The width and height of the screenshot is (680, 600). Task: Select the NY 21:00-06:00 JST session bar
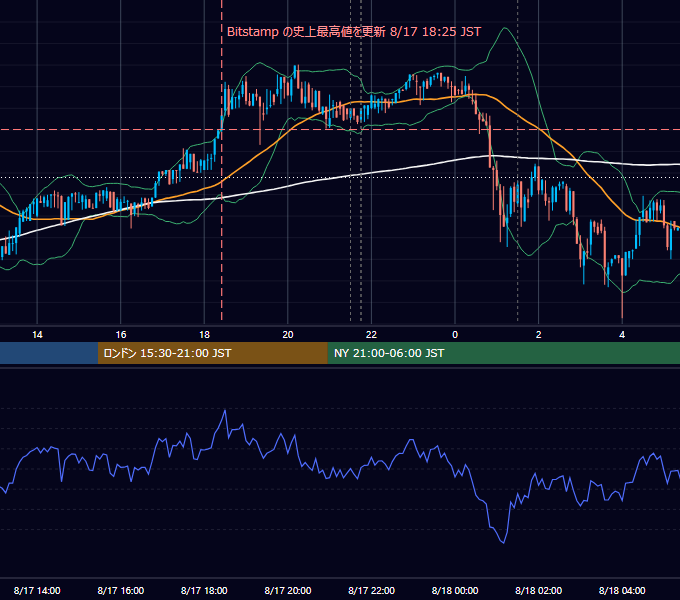point(503,353)
